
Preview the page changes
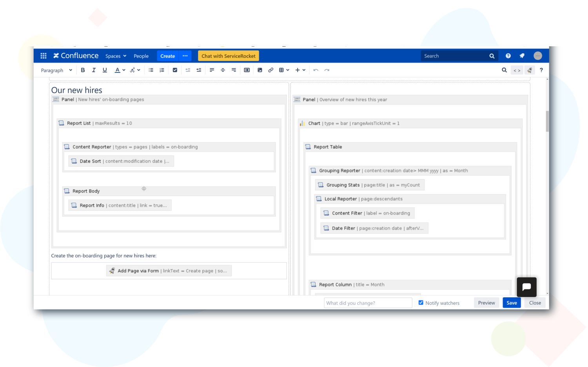pyautogui.click(x=486, y=302)
